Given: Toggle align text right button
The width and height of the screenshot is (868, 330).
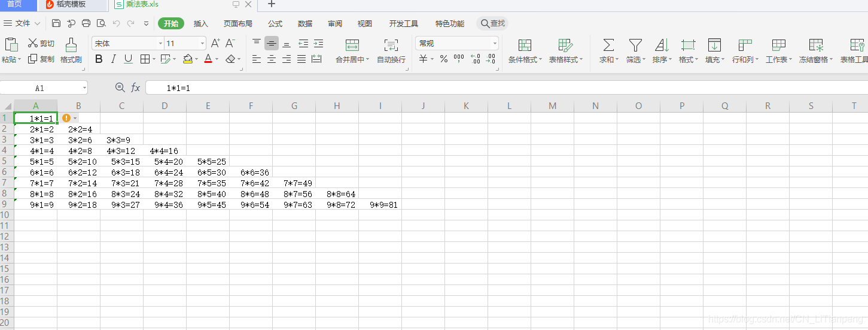Looking at the screenshot, I should tap(287, 59).
